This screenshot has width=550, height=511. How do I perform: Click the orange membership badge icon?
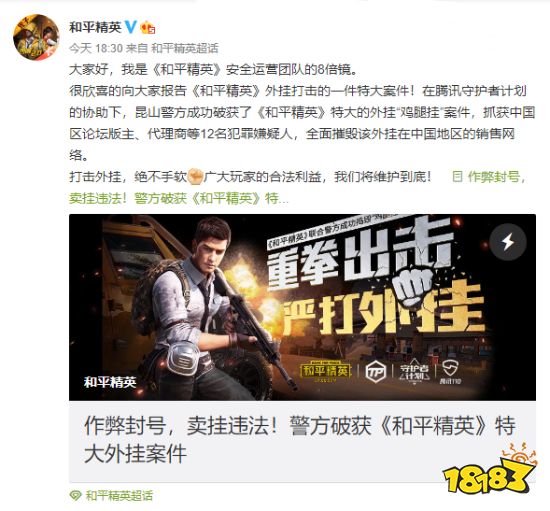(x=148, y=27)
